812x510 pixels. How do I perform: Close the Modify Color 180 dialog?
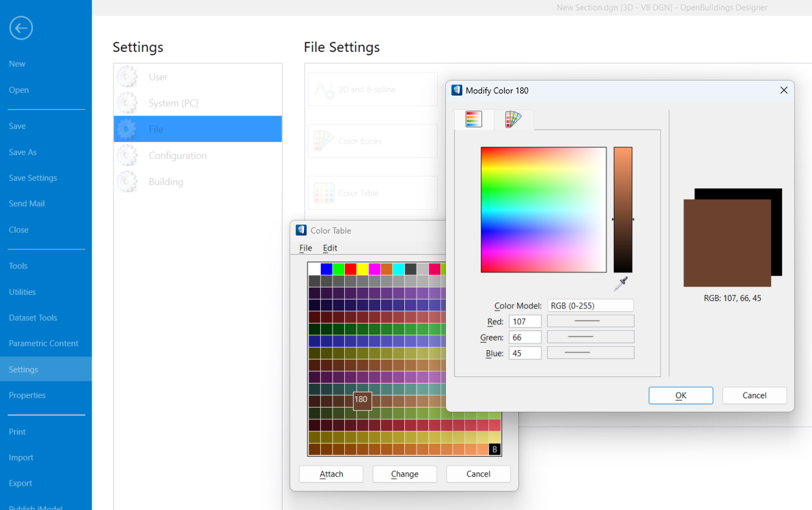[x=783, y=91]
